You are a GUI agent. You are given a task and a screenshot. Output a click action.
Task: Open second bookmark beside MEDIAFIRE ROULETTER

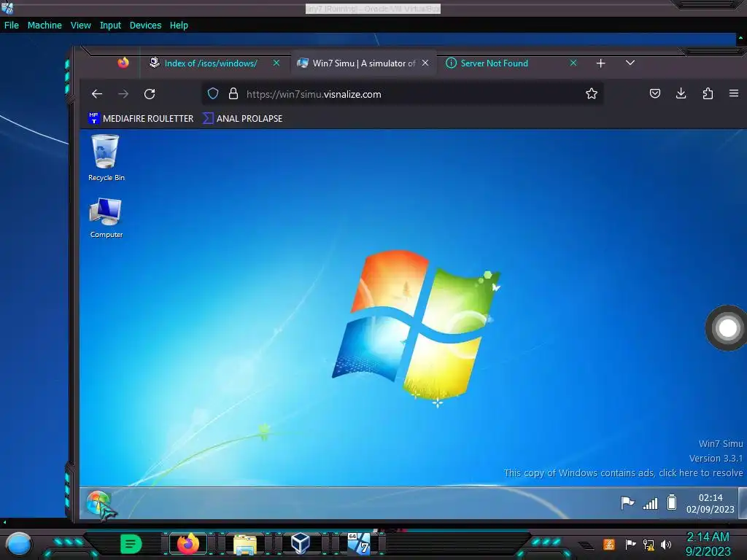[x=242, y=119]
